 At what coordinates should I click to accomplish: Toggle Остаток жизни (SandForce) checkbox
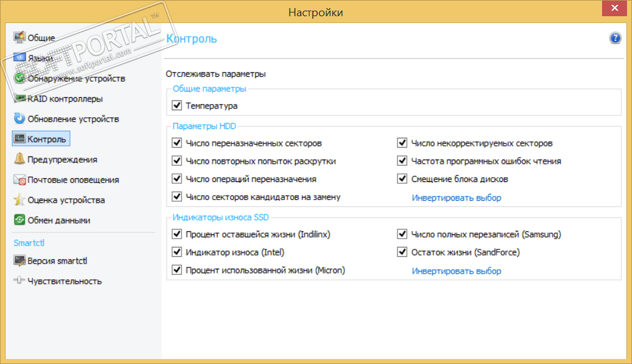402,252
